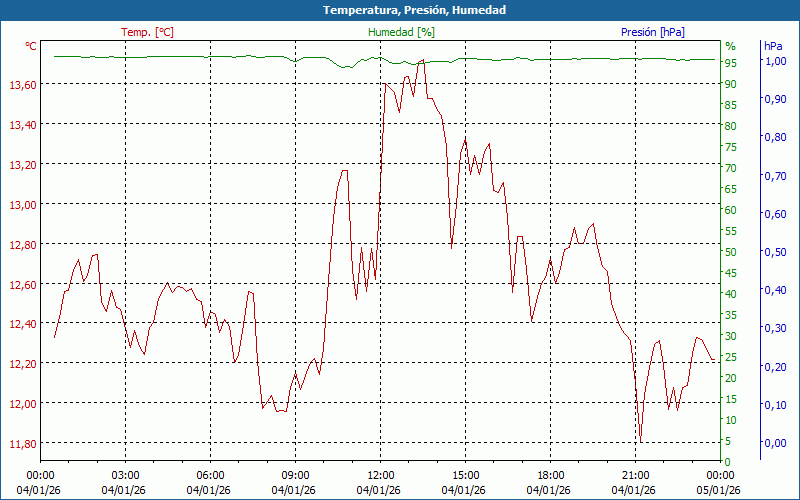Click the 1,00 tick on pressure axis
The width and height of the screenshot is (800, 500).
(775, 61)
